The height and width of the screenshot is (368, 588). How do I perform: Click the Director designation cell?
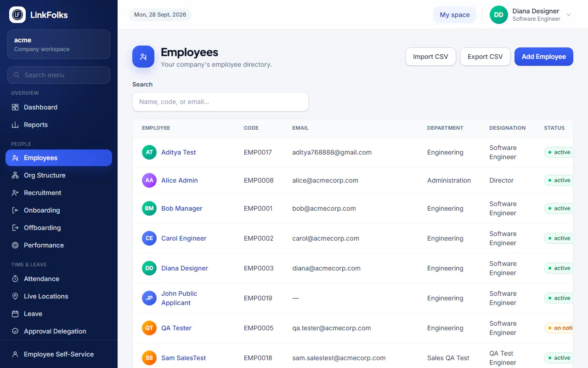[502, 180]
